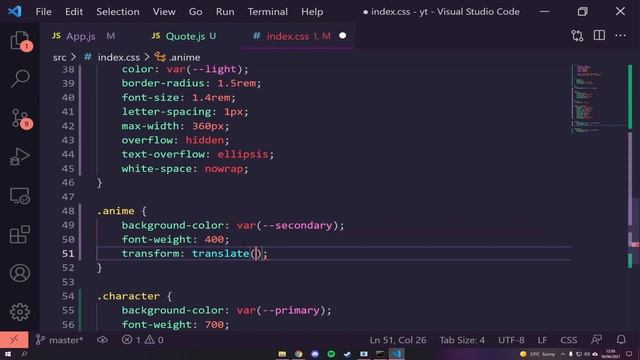Open Remote Explorer view
Viewport: 640px width, 360px height.
click(20, 196)
